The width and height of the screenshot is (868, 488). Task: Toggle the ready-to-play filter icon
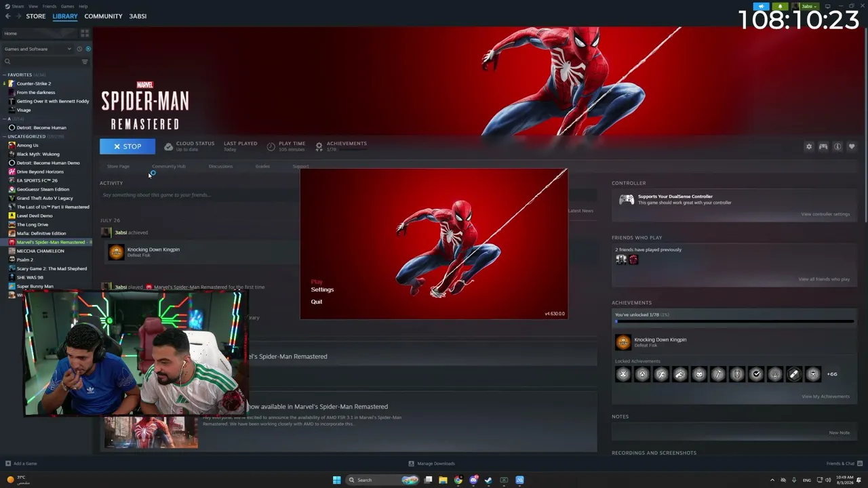pos(88,49)
